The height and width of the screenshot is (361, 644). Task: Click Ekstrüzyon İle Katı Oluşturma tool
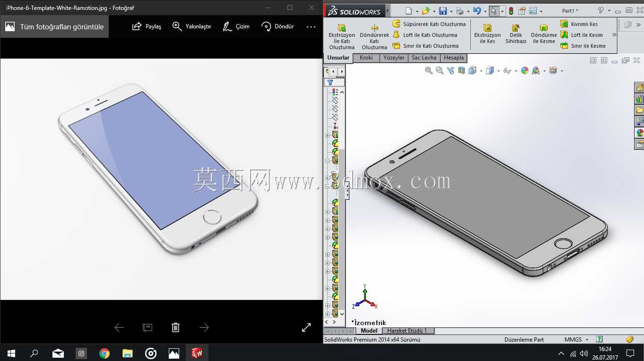(342, 36)
